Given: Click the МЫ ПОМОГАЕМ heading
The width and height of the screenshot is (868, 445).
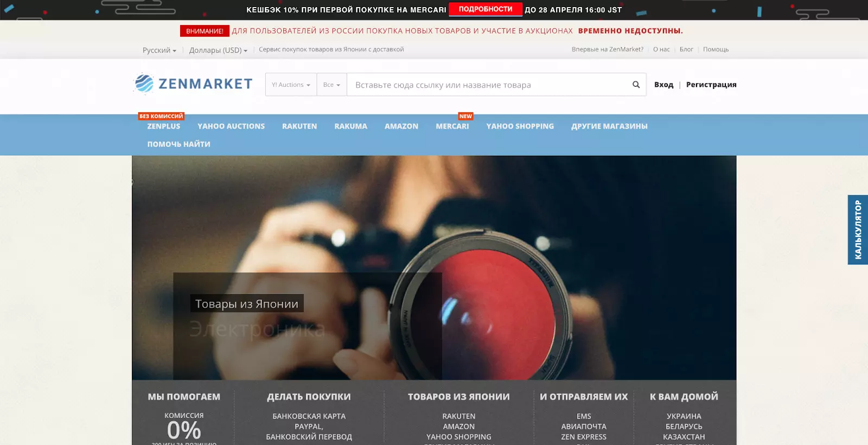Looking at the screenshot, I should coord(184,397).
